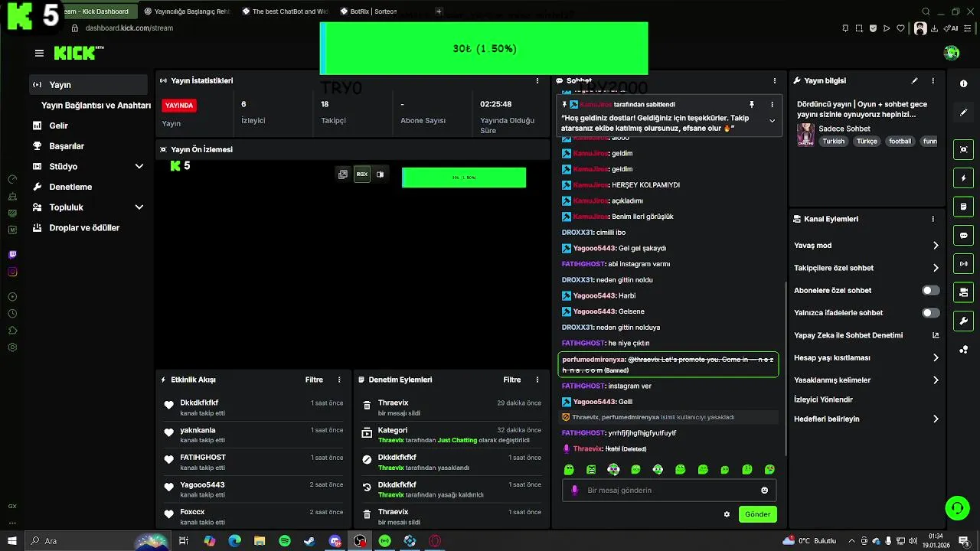Open Hedefleri belirleyin settings
This screenshot has height=551, width=980.
point(867,419)
